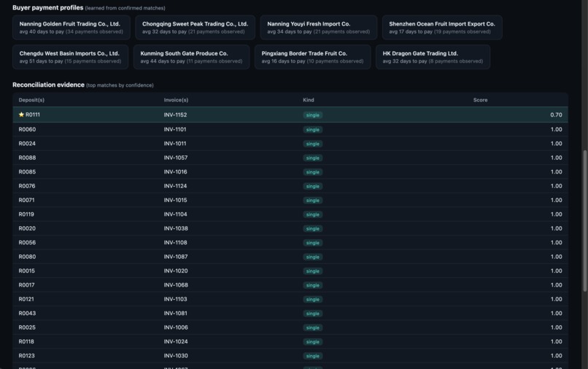Click invoice INV-1030

tap(176, 356)
